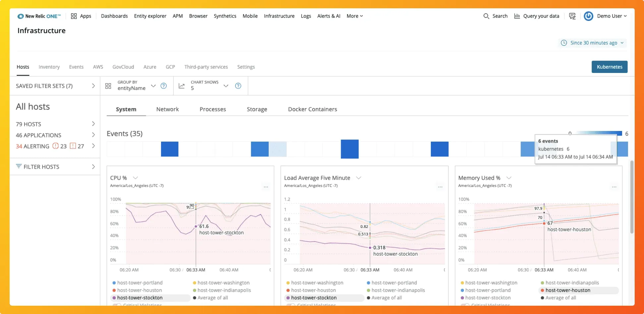The height and width of the screenshot is (314, 644).
Task: Click the Group By grid icon
Action: pyautogui.click(x=108, y=86)
